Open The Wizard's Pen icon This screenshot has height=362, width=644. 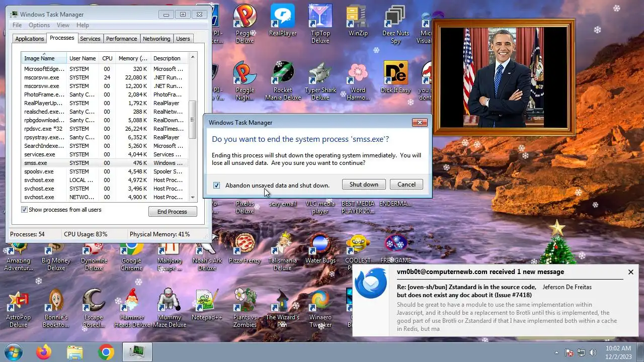pos(282,309)
